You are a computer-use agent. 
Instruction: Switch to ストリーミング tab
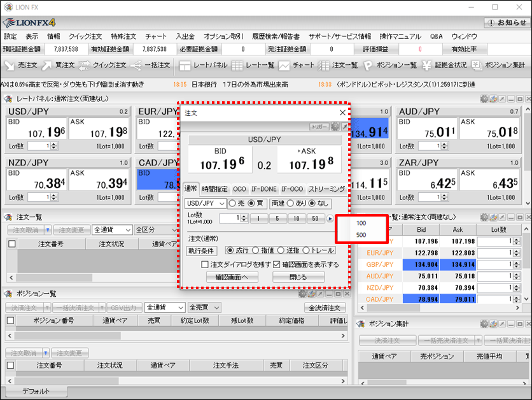tap(326, 189)
